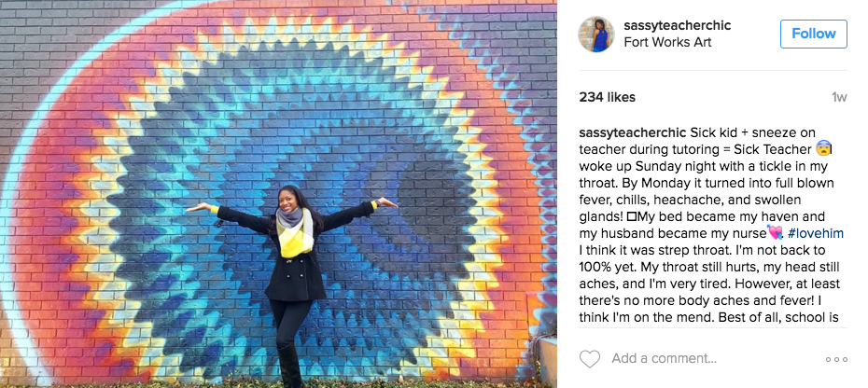868x388 pixels.
Task: View who liked via "234 likes"
Action: click(x=608, y=97)
